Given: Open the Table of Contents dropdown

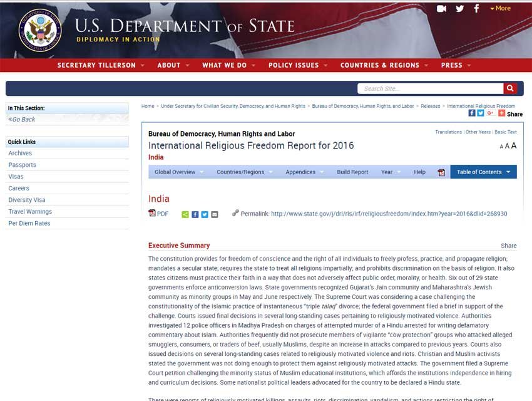Looking at the screenshot, I should pyautogui.click(x=483, y=172).
